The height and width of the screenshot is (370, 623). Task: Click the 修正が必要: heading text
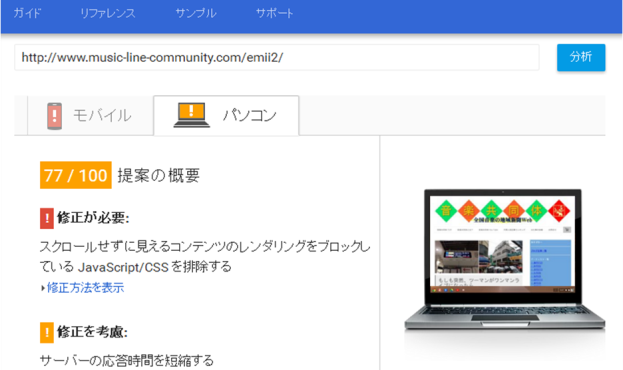click(x=93, y=218)
